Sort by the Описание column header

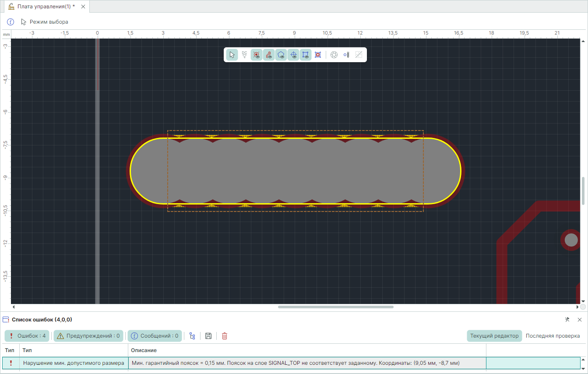[x=144, y=350]
